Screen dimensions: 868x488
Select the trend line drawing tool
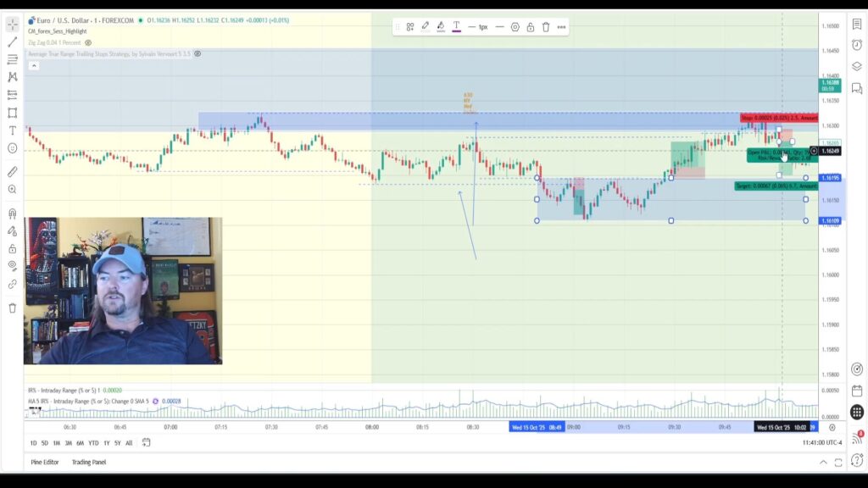pos(12,42)
